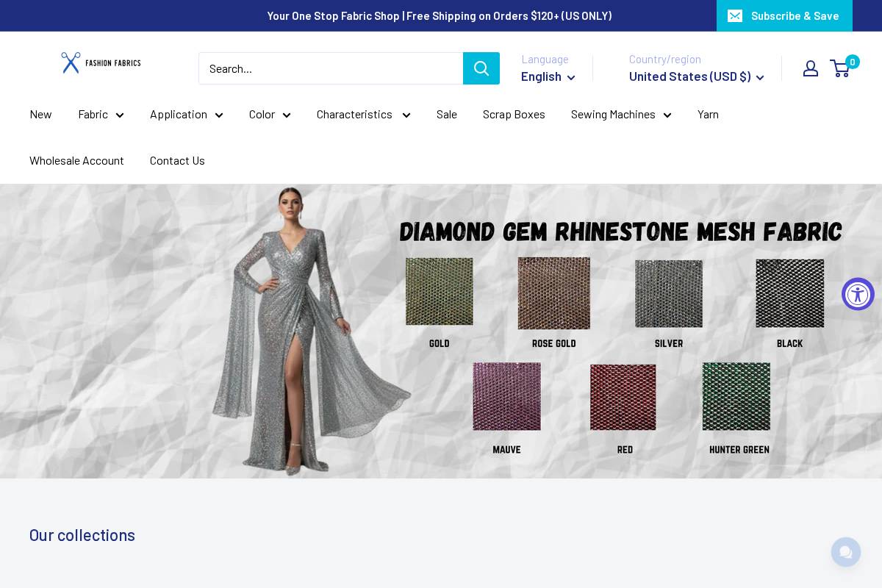Open the New menu item
Image resolution: width=882 pixels, height=588 pixels.
click(x=40, y=115)
